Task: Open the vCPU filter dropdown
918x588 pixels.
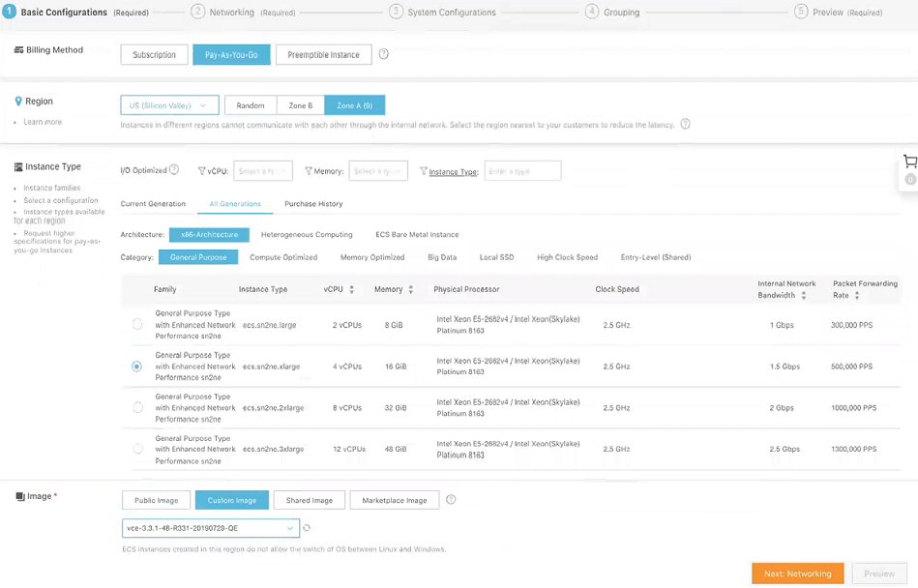Action: (x=262, y=171)
